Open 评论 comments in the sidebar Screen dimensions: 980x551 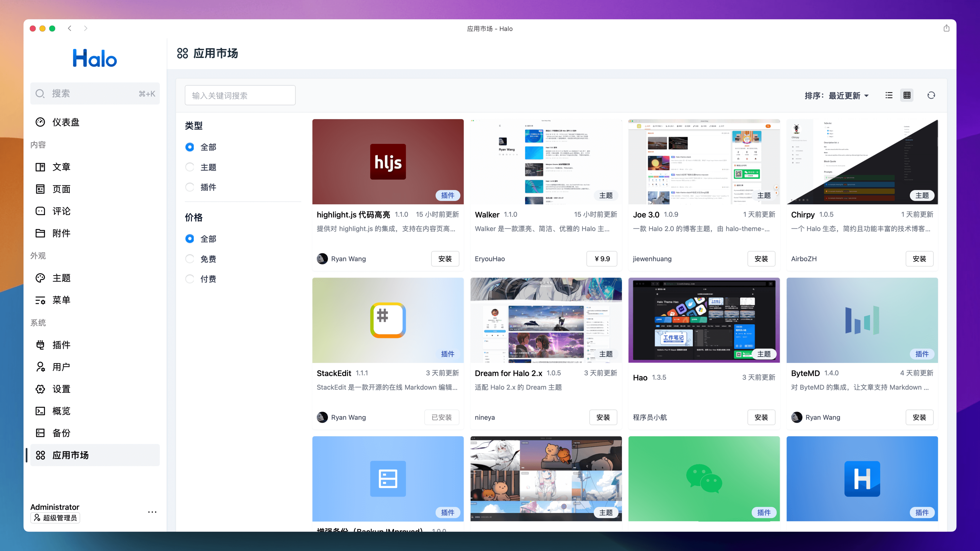[x=61, y=211]
